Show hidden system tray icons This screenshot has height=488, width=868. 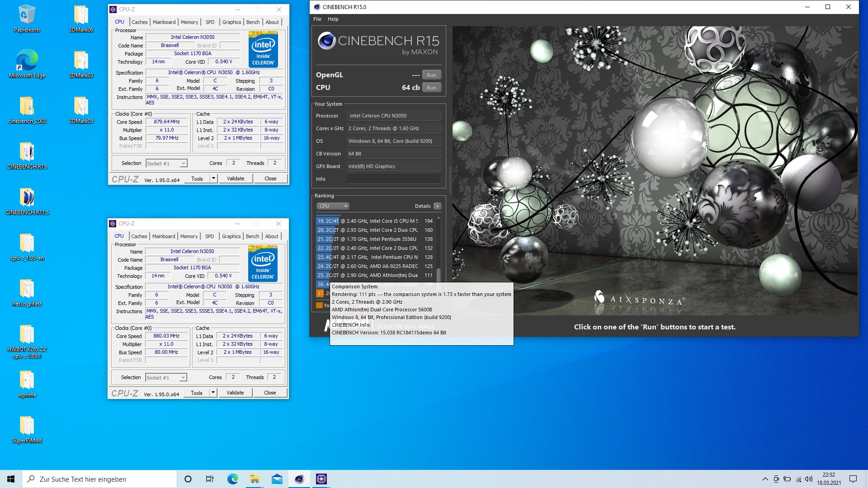click(x=765, y=479)
